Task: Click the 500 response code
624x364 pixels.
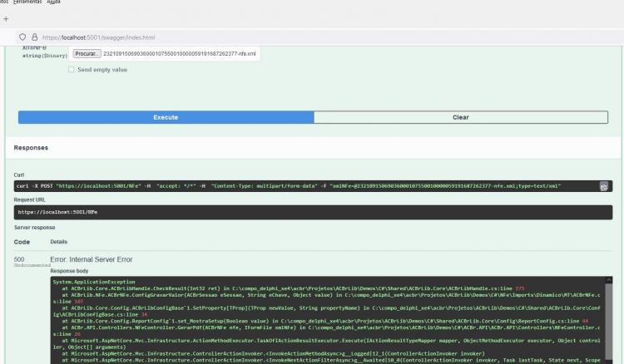Action: coord(19,259)
